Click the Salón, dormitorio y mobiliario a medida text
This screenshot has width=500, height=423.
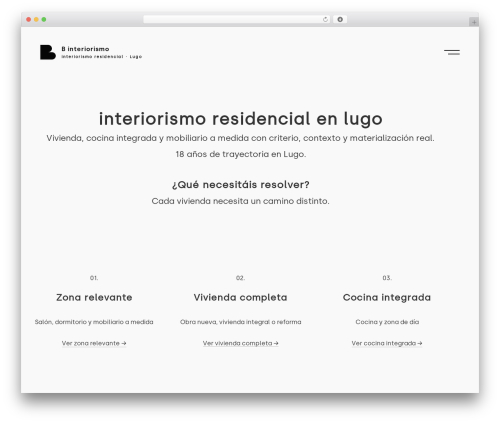[x=94, y=322]
